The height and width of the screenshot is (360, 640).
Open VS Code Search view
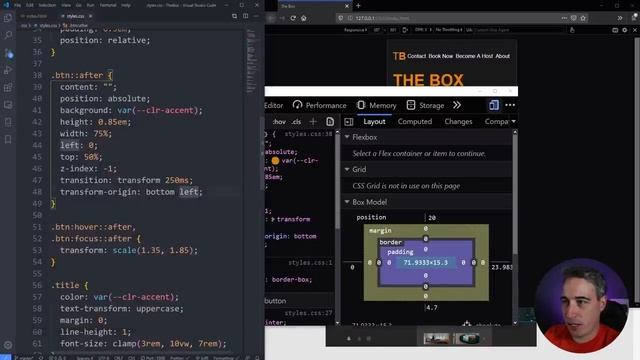click(x=8, y=35)
